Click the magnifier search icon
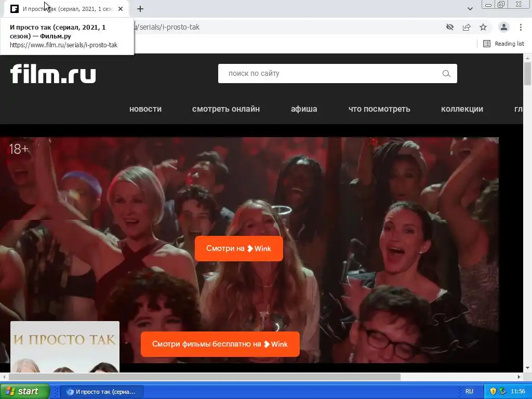 pos(446,74)
